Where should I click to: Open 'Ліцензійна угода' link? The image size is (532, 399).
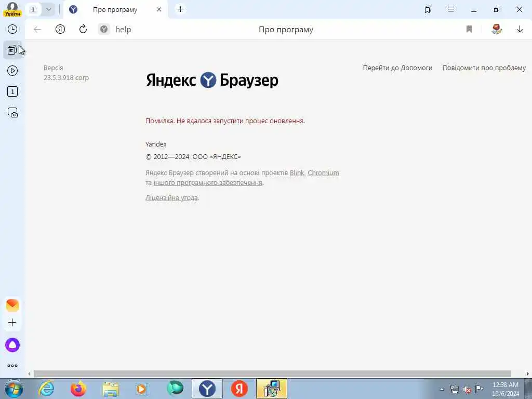[x=171, y=198]
